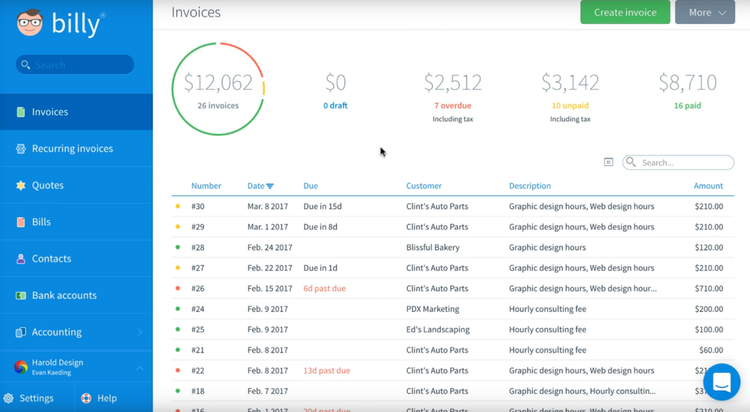Viewport: 750px width, 412px height.
Task: Open invoice #30 row
Action: (x=452, y=206)
